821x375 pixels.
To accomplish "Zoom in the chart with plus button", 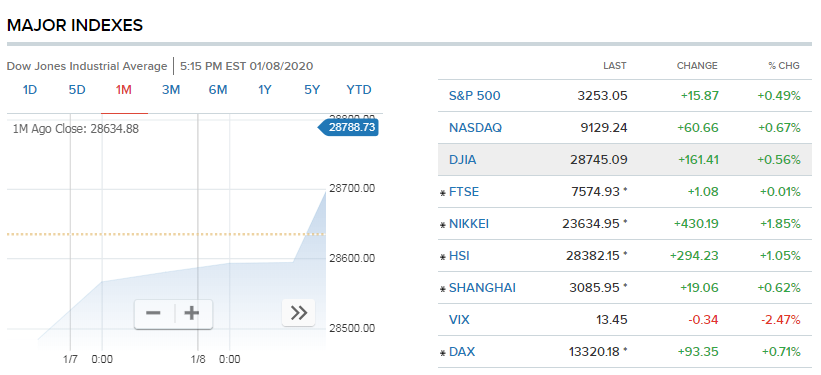I will (x=192, y=313).
